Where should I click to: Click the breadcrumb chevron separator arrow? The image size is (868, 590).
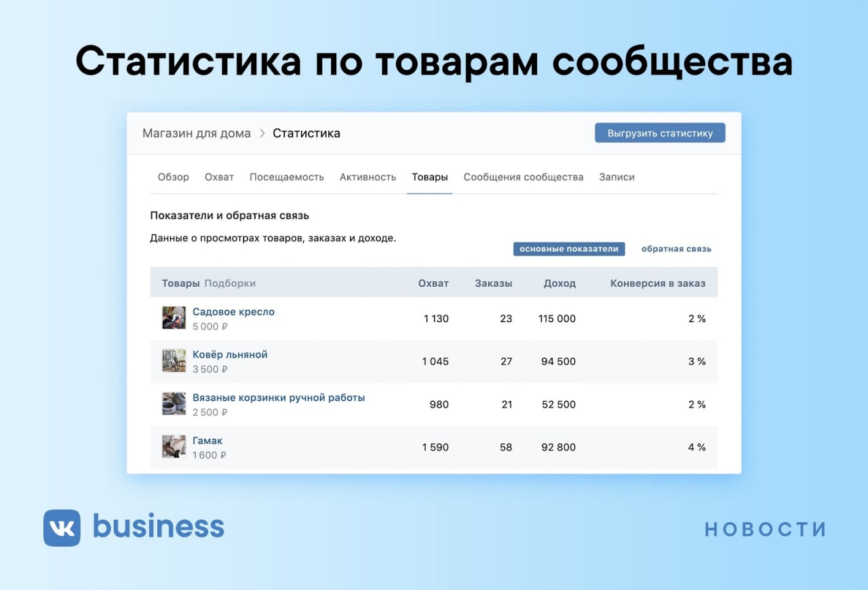coord(262,134)
